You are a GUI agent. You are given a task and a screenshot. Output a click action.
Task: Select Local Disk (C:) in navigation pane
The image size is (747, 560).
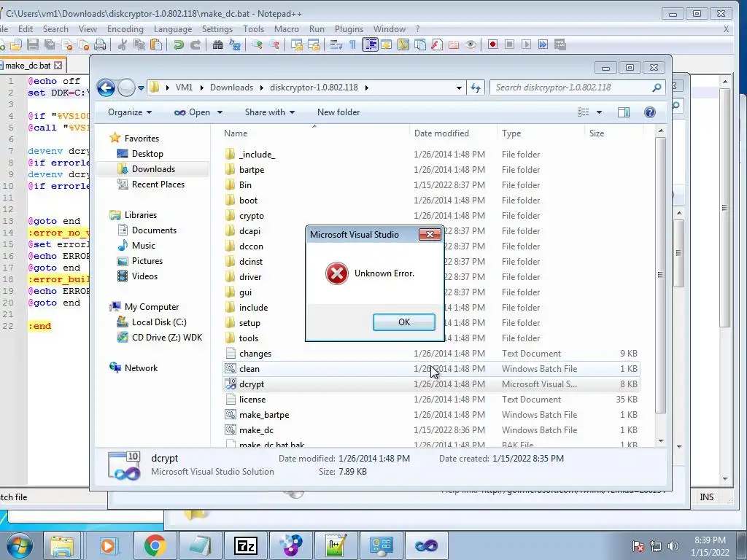pos(158,322)
